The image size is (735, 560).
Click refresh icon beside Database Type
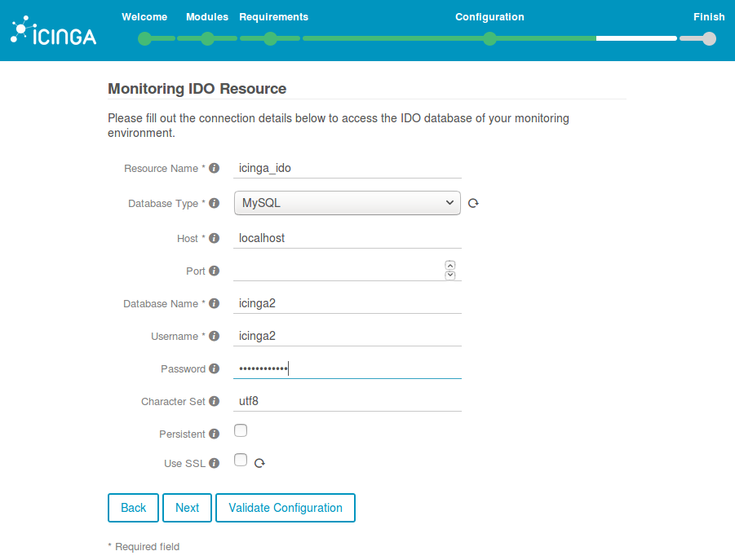473,203
